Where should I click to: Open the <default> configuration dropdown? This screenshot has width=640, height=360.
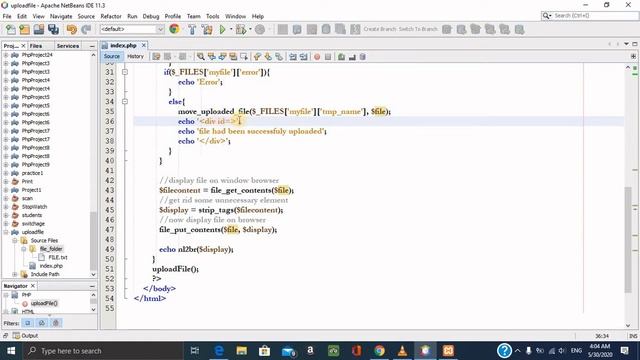coord(132,29)
